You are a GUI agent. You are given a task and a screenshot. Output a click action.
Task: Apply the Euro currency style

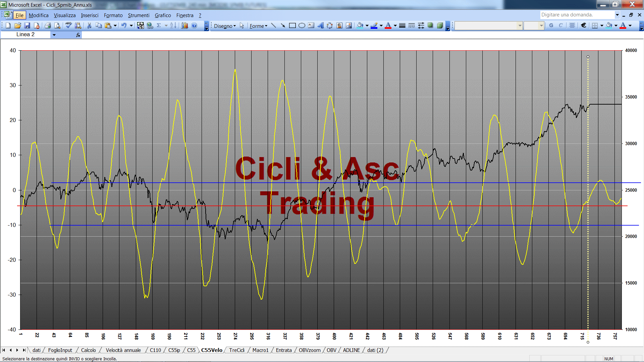pos(584,25)
